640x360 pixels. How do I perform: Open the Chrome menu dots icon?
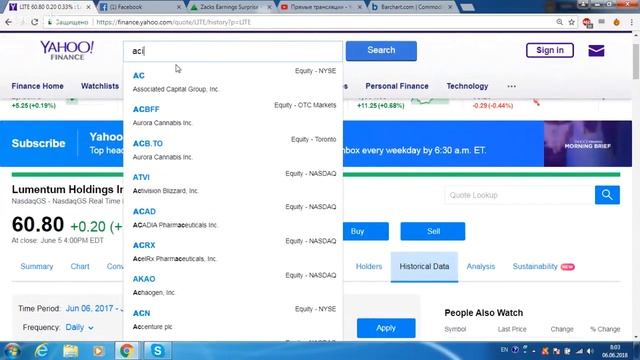631,22
